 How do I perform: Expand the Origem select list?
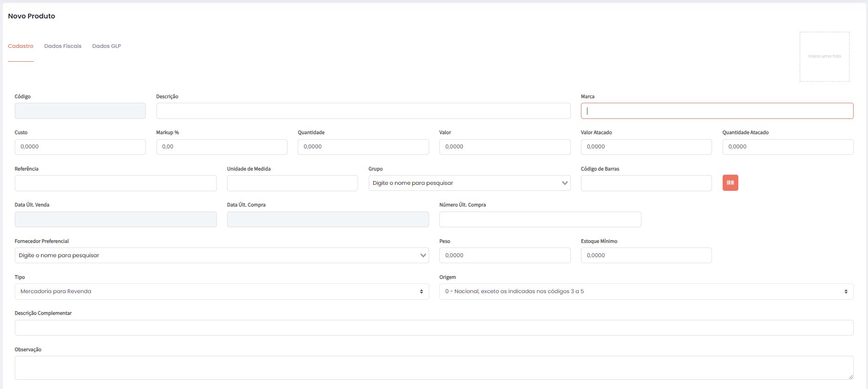(646, 291)
